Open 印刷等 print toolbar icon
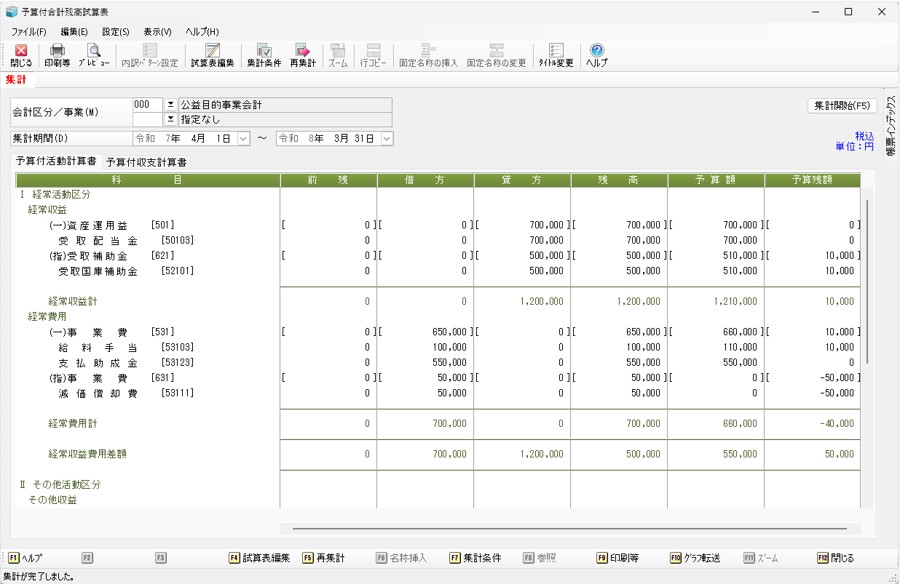This screenshot has height=584, width=900. point(57,55)
